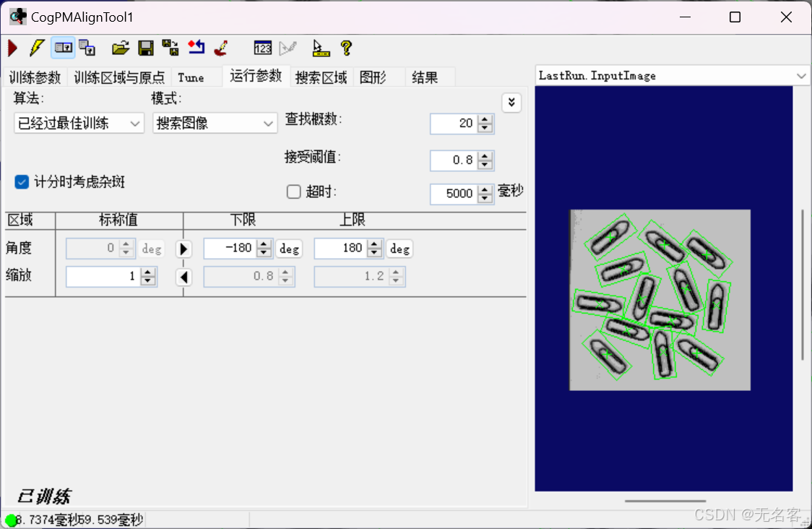The height and width of the screenshot is (529, 812).
Task: Decrease 缩放 nominal value with down arrow
Action: pos(148,281)
